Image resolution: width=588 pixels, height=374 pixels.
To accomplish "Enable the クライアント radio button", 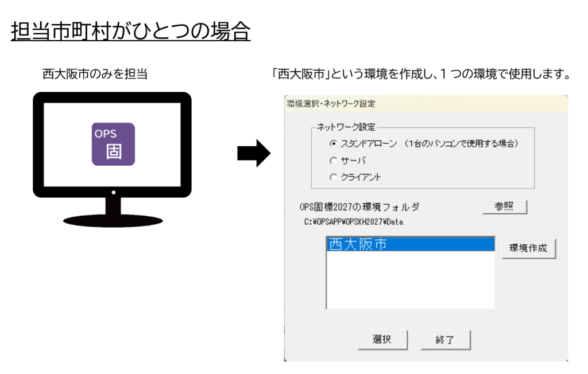I will [334, 177].
